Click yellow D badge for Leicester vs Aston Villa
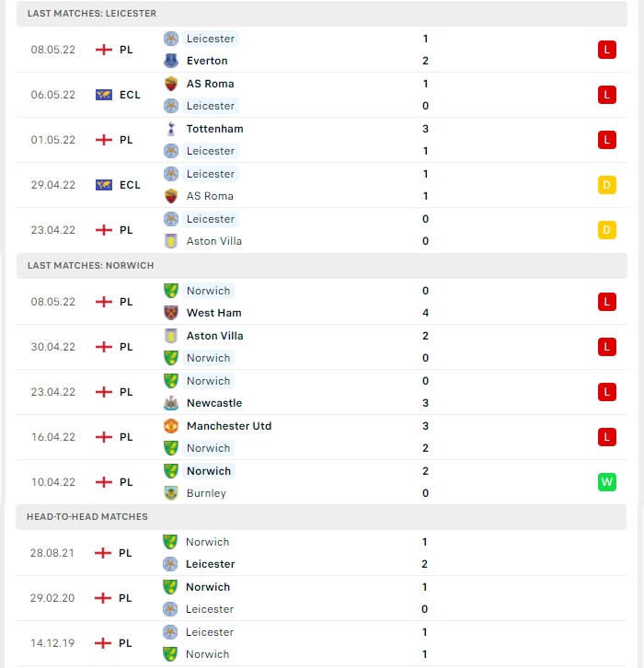The height and width of the screenshot is (668, 644). pyautogui.click(x=607, y=230)
